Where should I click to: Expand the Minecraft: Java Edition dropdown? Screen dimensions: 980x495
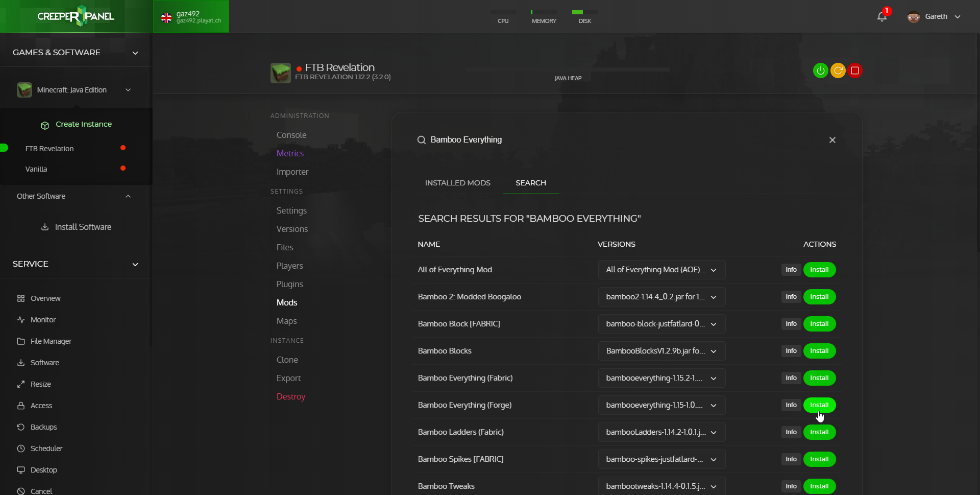tap(128, 90)
